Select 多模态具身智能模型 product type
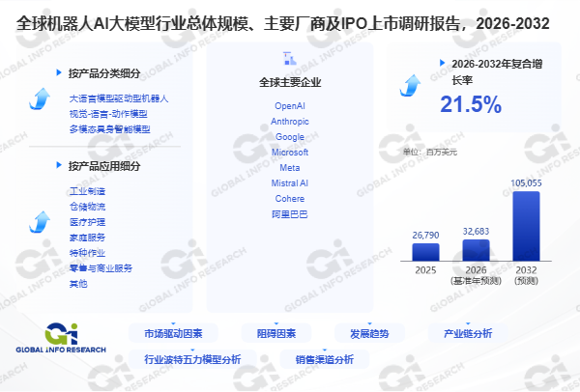The height and width of the screenshot is (392, 580). (110, 129)
